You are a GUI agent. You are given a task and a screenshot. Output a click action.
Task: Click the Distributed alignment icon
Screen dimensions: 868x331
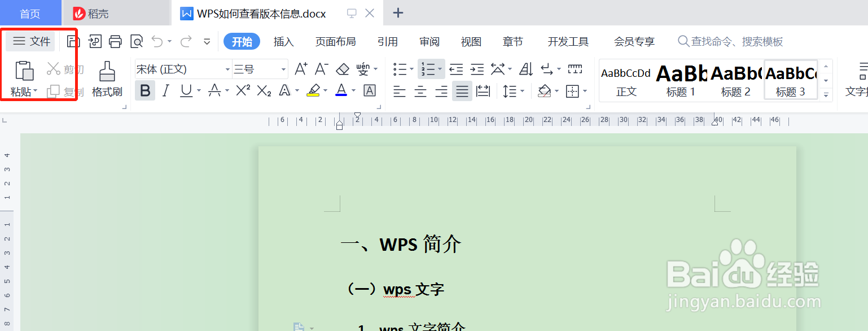click(483, 90)
